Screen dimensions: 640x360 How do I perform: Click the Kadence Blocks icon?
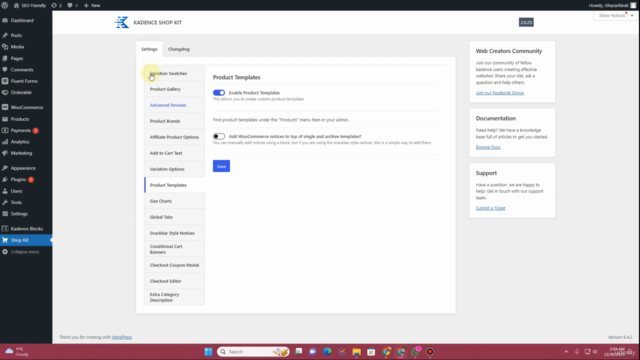(5, 229)
